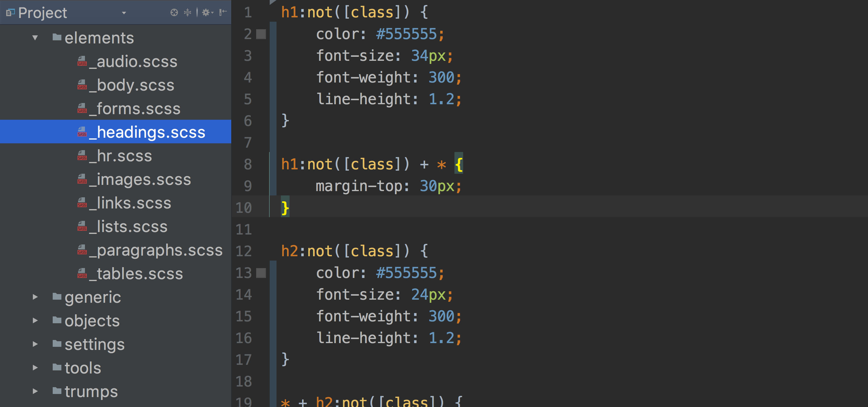
Task: Click the margin-top property on line 9
Action: click(359, 186)
